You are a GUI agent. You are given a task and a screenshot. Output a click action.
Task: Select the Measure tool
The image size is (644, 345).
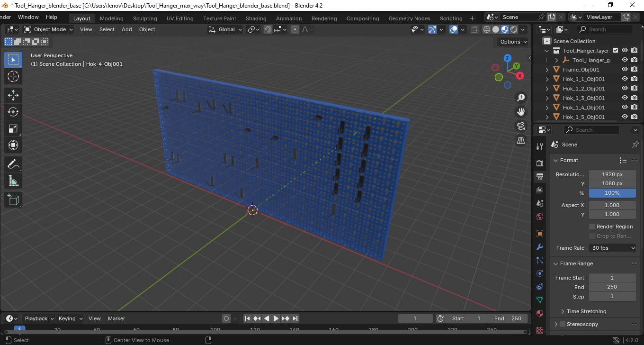coord(13,181)
